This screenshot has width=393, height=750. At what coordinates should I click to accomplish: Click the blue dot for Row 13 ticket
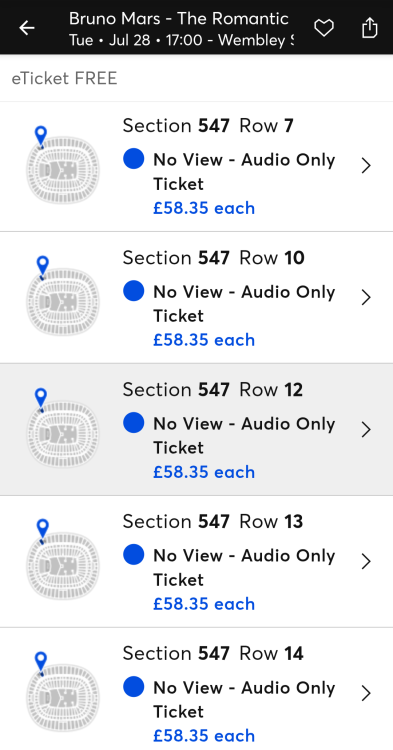coord(133,555)
